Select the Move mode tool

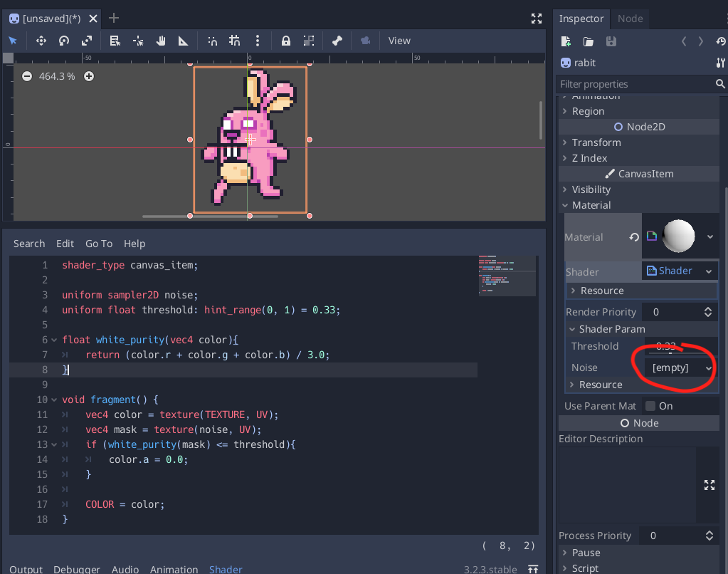[41, 41]
